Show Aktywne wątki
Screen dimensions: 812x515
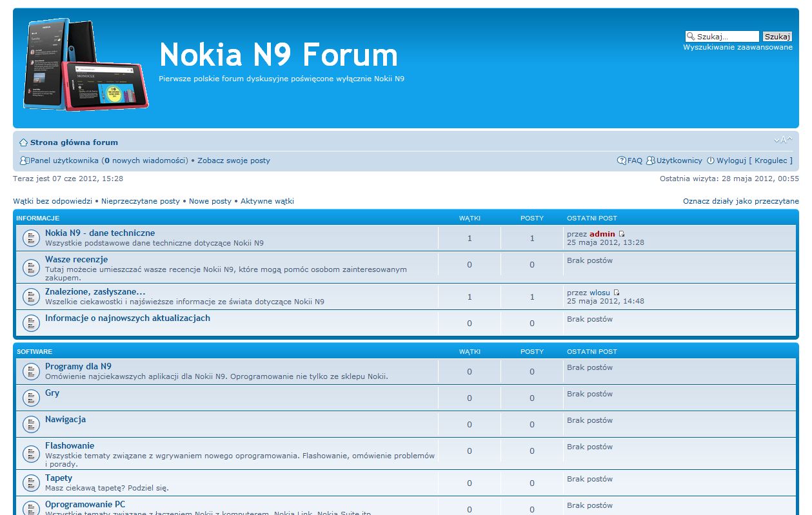(x=267, y=201)
